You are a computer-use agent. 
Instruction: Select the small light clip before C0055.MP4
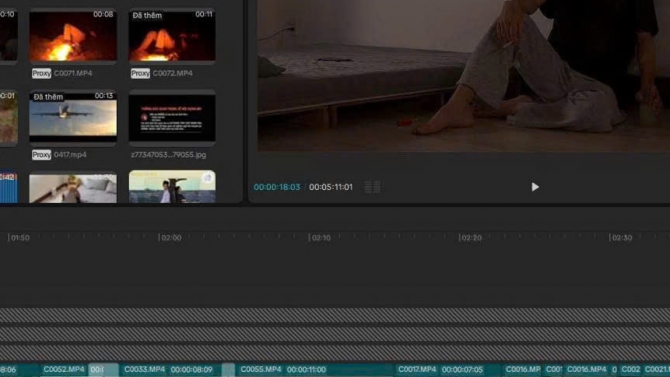[228, 369]
